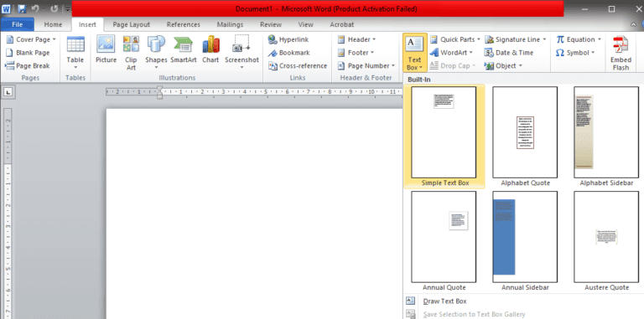Open the Shapes gallery
Screen dimensions: 644x319
click(x=156, y=52)
